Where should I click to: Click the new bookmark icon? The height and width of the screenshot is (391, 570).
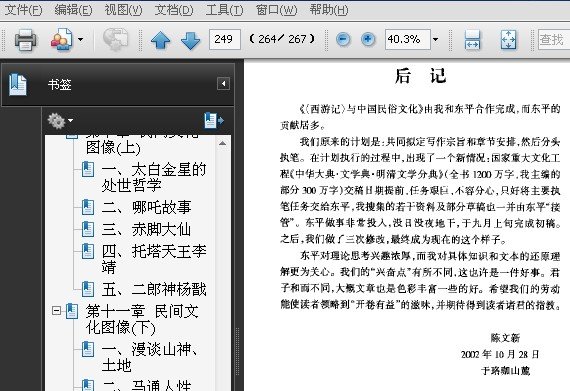point(214,120)
